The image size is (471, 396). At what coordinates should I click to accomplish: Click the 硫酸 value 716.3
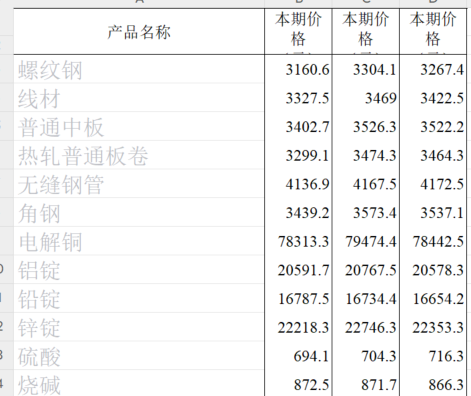433,356
